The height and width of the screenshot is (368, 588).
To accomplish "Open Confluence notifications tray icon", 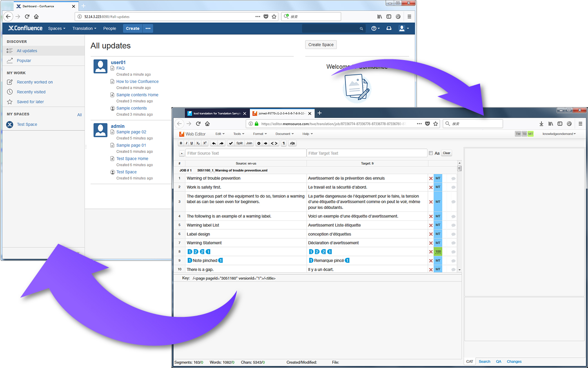I will pos(389,28).
